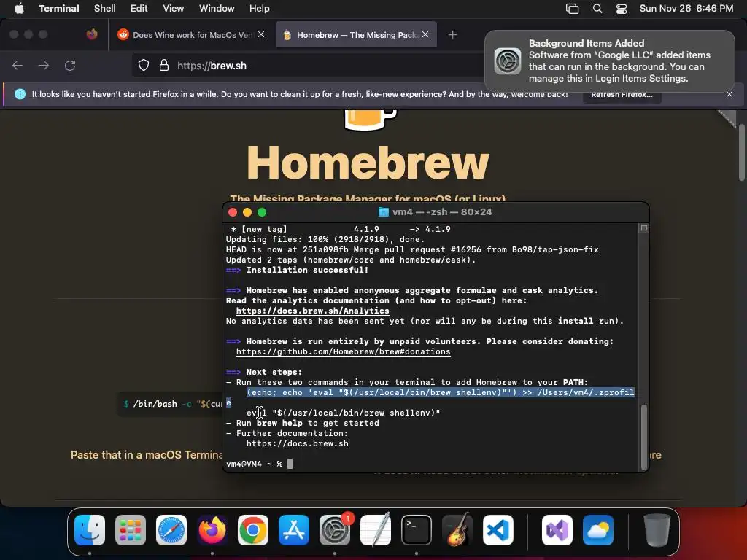Click the Refresh Firefox button
The height and width of the screenshot is (560, 747).
pos(622,94)
